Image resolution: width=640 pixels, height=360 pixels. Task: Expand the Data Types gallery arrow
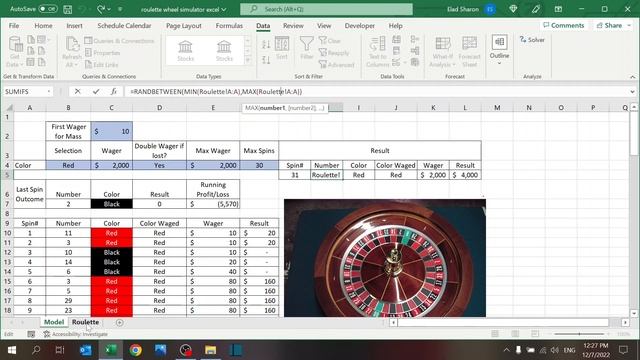(x=247, y=60)
